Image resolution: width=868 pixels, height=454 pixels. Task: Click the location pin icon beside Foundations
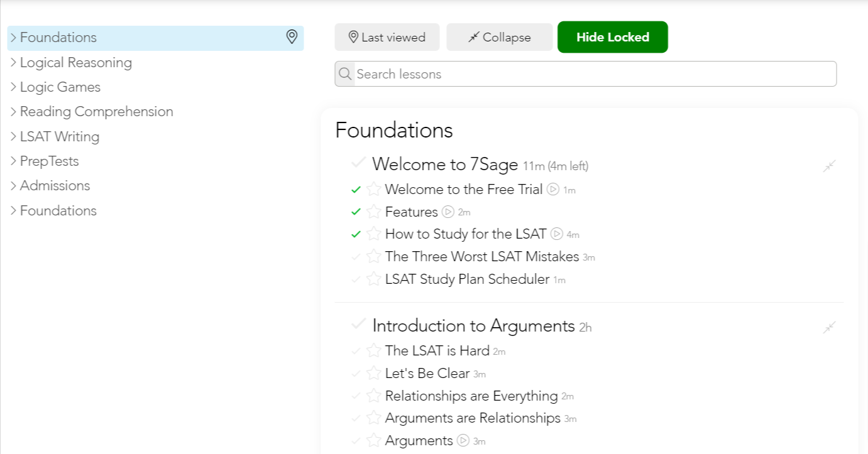point(292,37)
